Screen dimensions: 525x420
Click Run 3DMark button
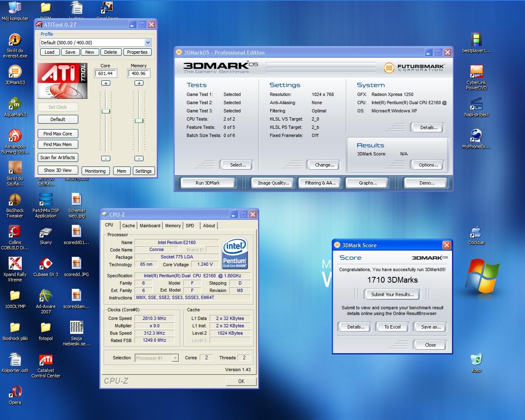pos(208,183)
